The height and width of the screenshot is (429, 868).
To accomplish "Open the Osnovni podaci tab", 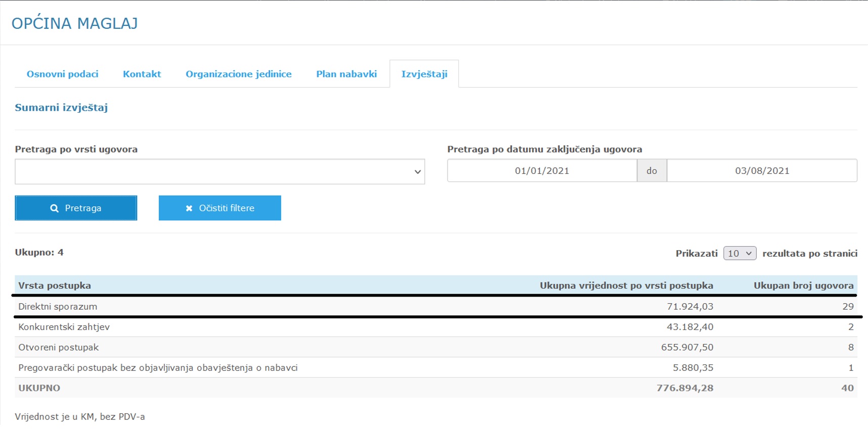I will click(62, 74).
